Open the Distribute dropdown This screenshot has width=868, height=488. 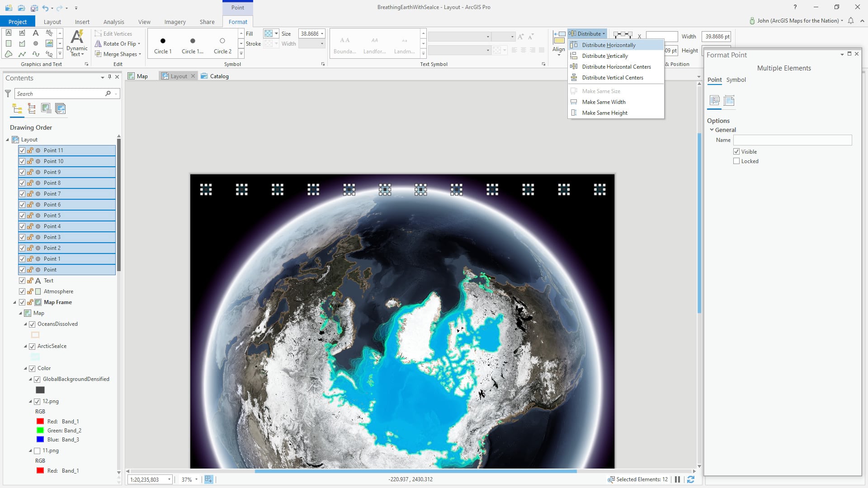(587, 33)
